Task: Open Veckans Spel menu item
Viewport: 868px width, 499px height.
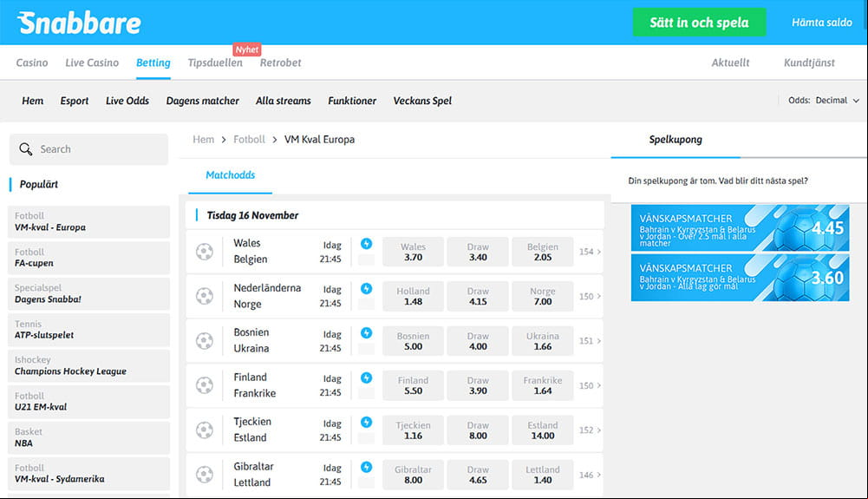Action: 422,101
